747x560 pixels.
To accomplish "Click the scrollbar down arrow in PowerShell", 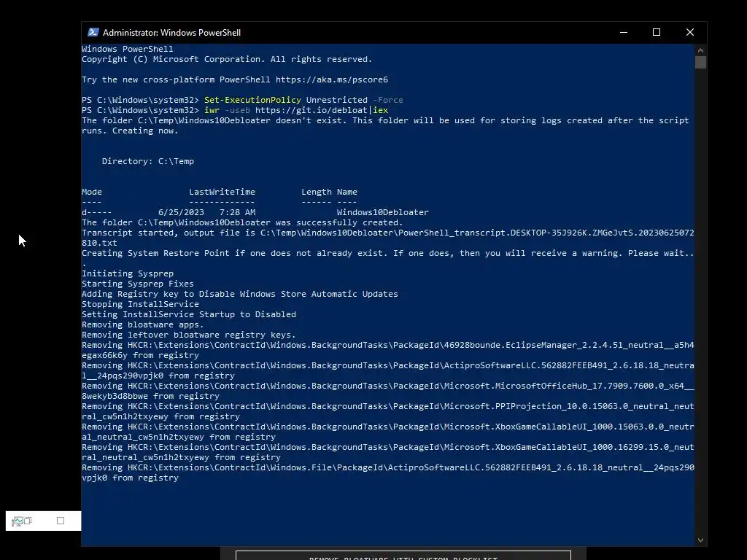I will [x=700, y=540].
